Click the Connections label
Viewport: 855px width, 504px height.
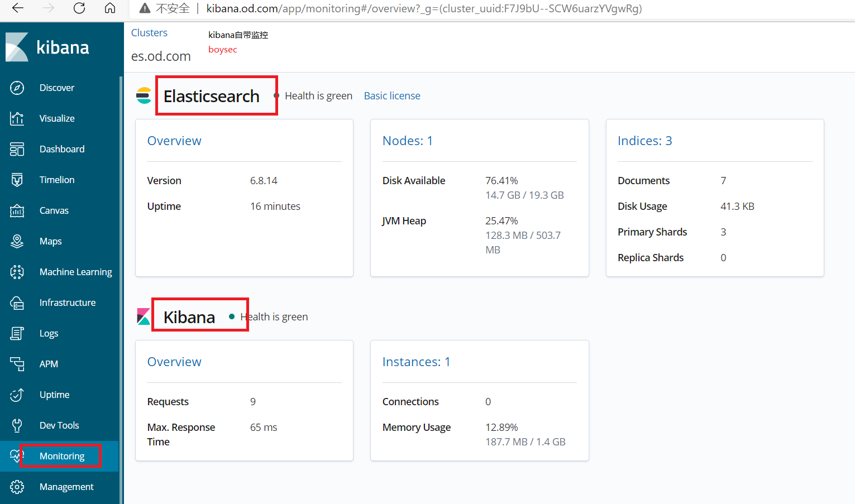(410, 402)
